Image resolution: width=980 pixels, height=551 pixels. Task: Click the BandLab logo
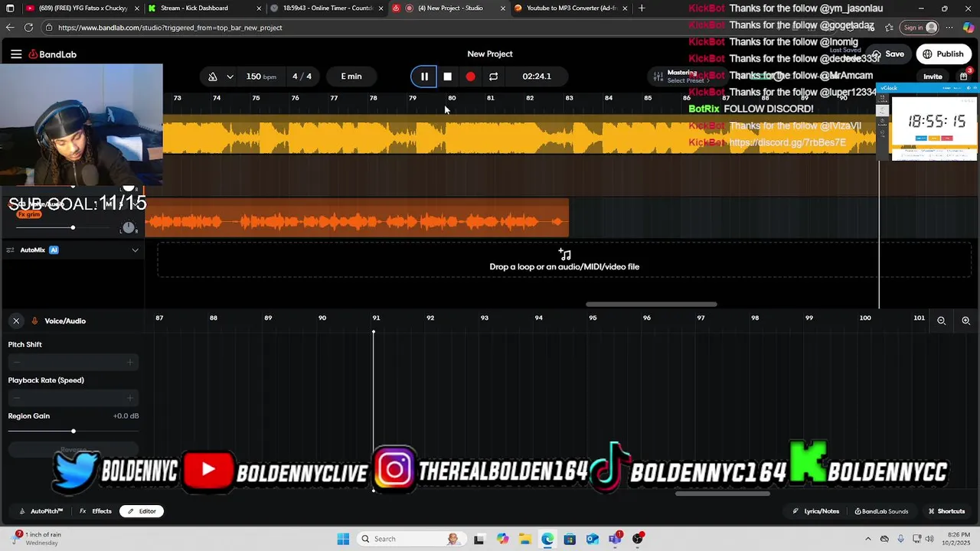53,54
